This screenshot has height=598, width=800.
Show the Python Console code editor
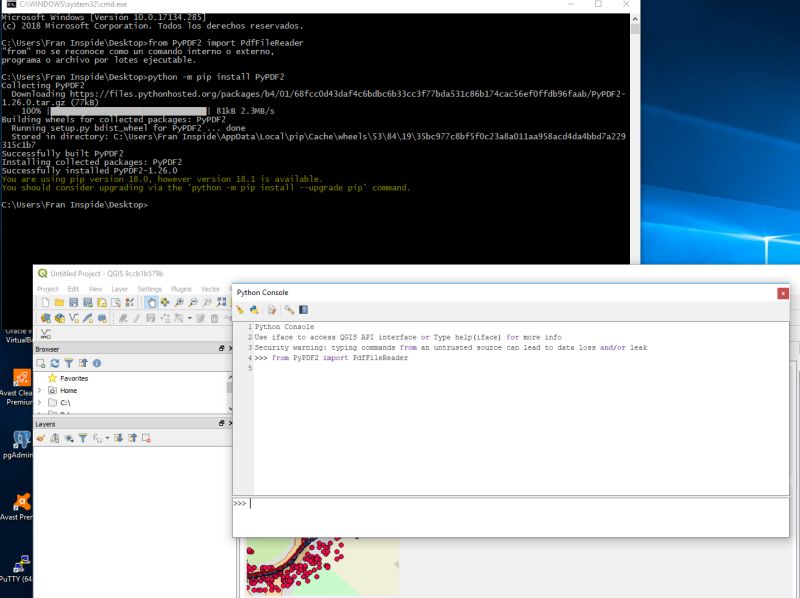(x=271, y=310)
